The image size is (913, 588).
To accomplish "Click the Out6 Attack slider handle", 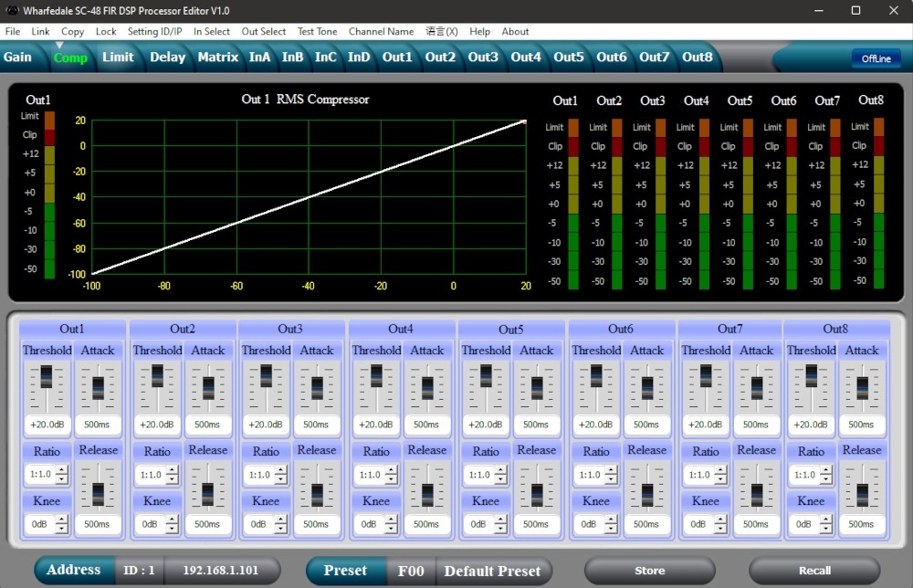I will coord(647,388).
